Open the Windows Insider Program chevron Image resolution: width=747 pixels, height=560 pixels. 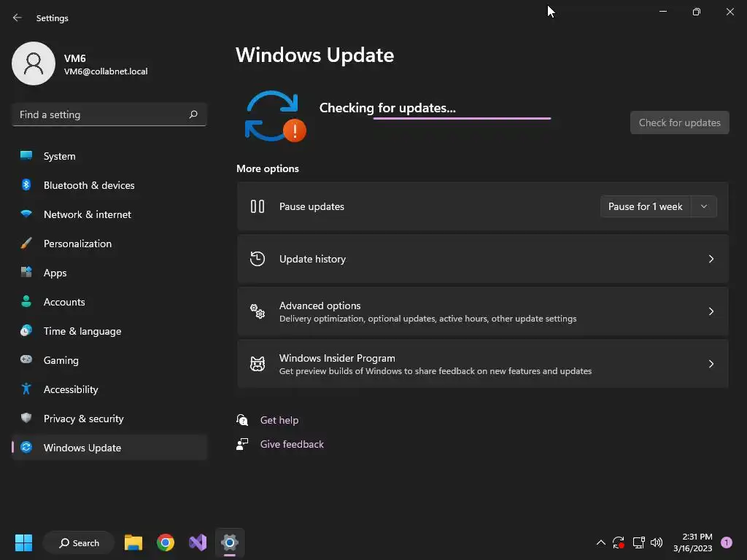coord(711,364)
